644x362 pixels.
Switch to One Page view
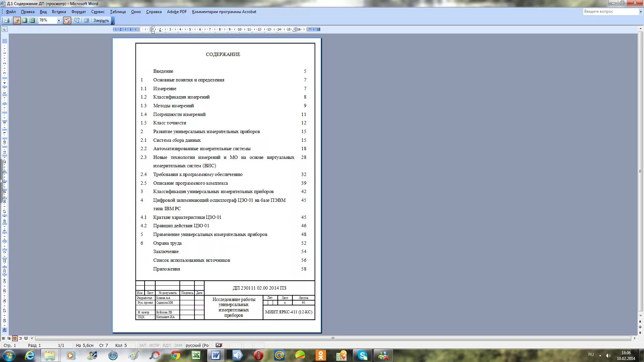click(x=24, y=20)
